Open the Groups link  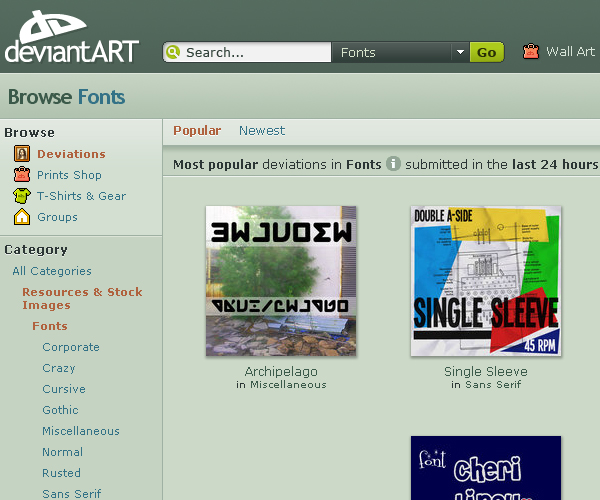[x=57, y=217]
